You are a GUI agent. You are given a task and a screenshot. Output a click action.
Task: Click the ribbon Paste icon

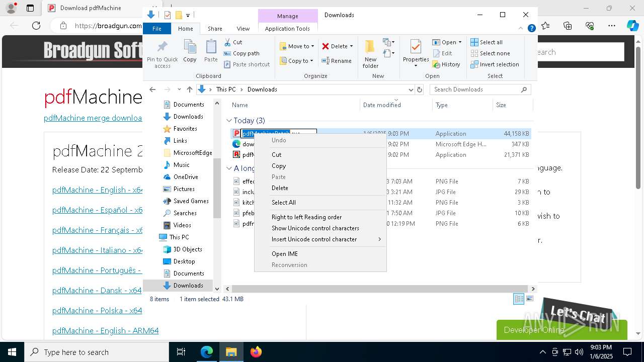click(x=211, y=51)
